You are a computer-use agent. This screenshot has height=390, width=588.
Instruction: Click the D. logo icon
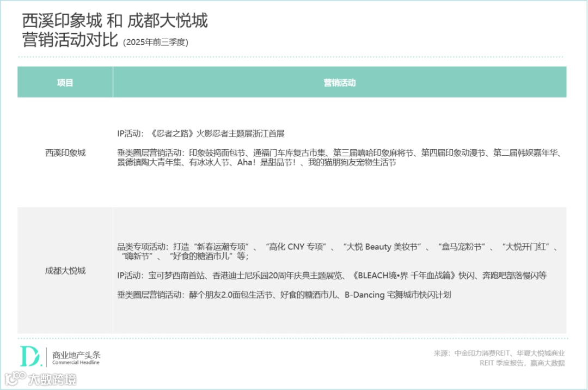click(30, 356)
